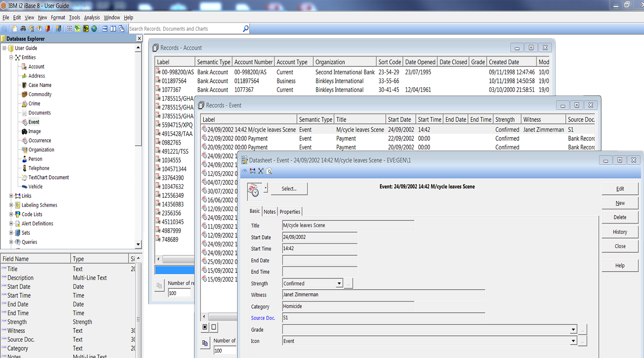Open the Window menu

click(112, 18)
